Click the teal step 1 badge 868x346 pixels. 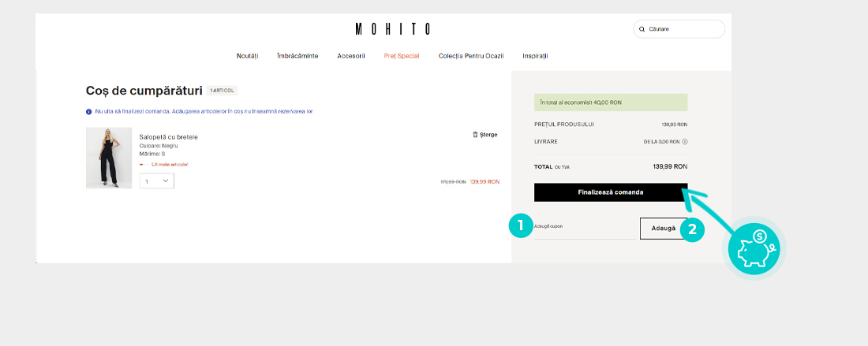(x=519, y=226)
